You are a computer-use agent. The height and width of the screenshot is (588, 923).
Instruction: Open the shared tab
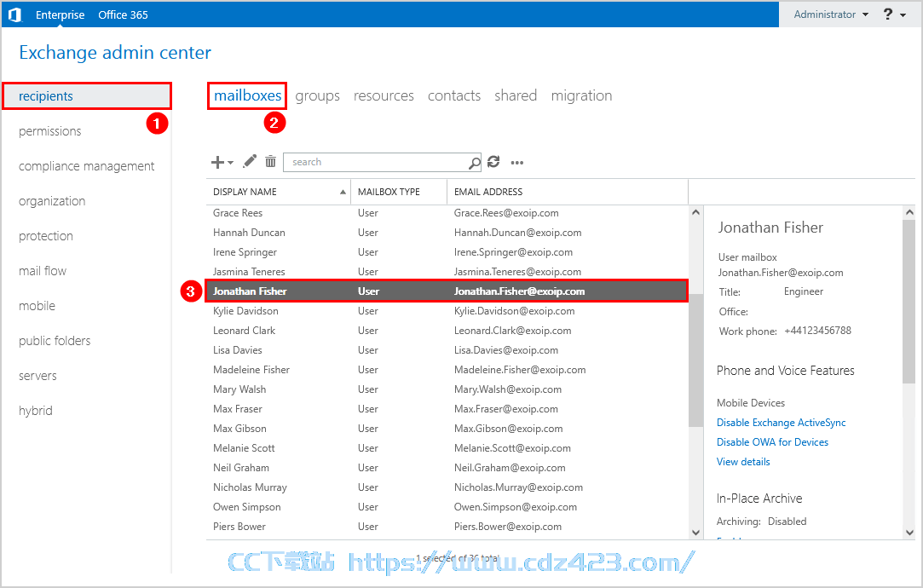pyautogui.click(x=516, y=95)
